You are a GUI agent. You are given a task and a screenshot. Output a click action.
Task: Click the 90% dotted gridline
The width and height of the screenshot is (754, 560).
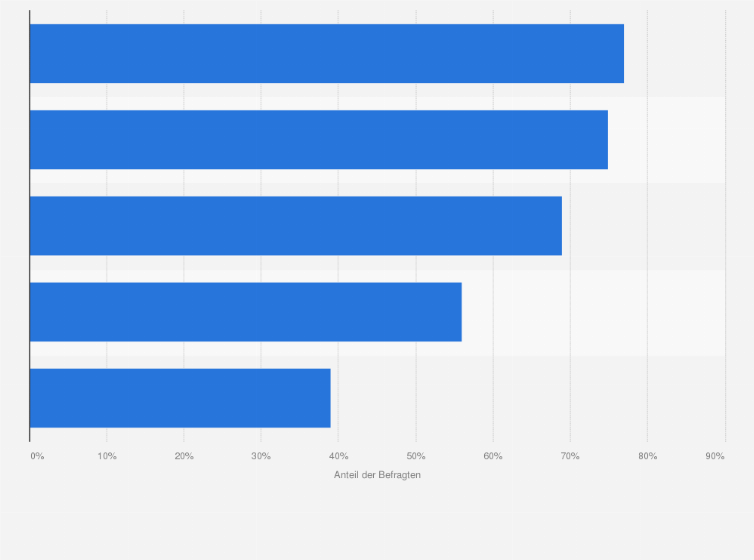coord(725,226)
